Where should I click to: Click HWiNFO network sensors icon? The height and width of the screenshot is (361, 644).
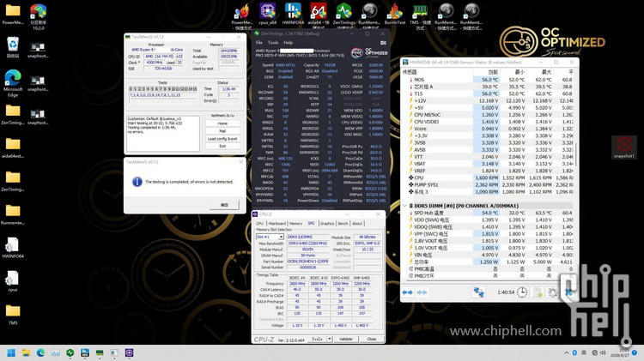pos(478,292)
